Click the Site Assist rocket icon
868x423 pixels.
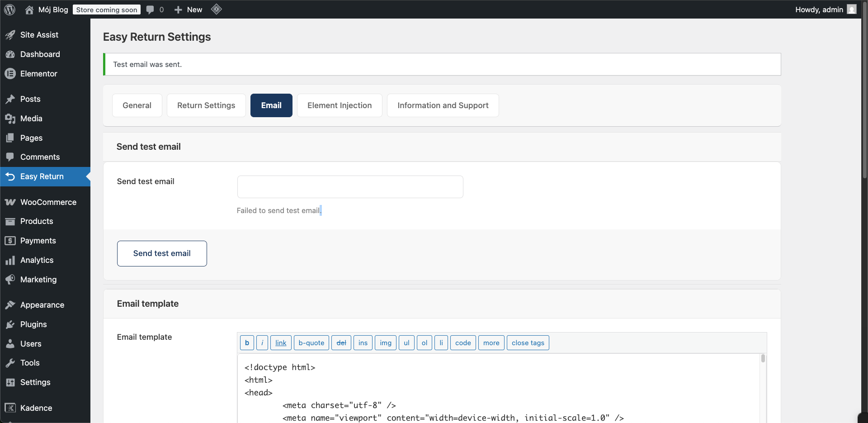click(x=10, y=35)
